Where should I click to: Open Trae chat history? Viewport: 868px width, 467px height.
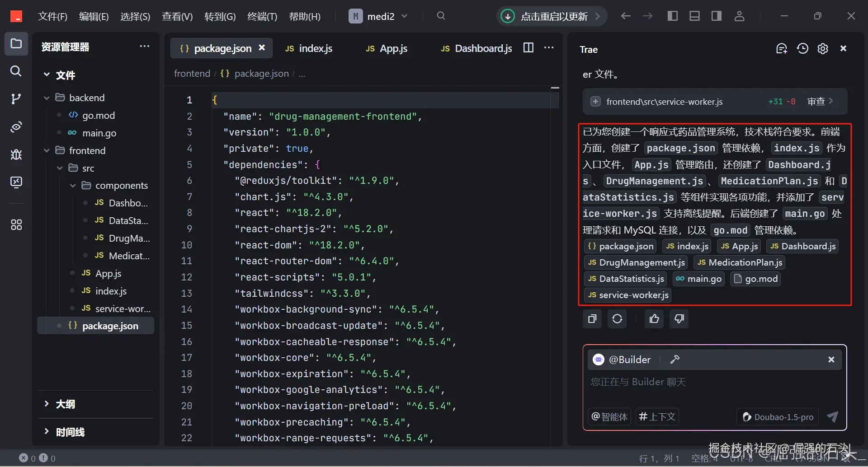(802, 49)
